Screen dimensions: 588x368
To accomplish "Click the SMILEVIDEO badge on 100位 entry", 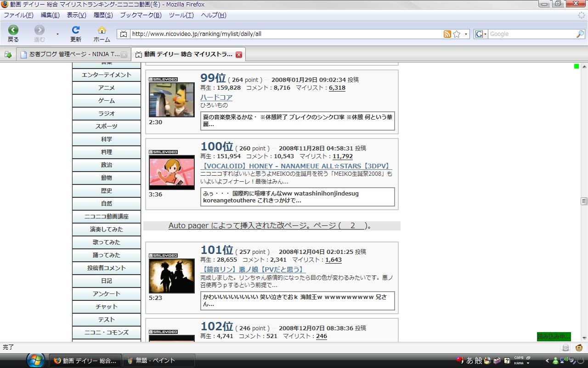I will click(163, 152).
